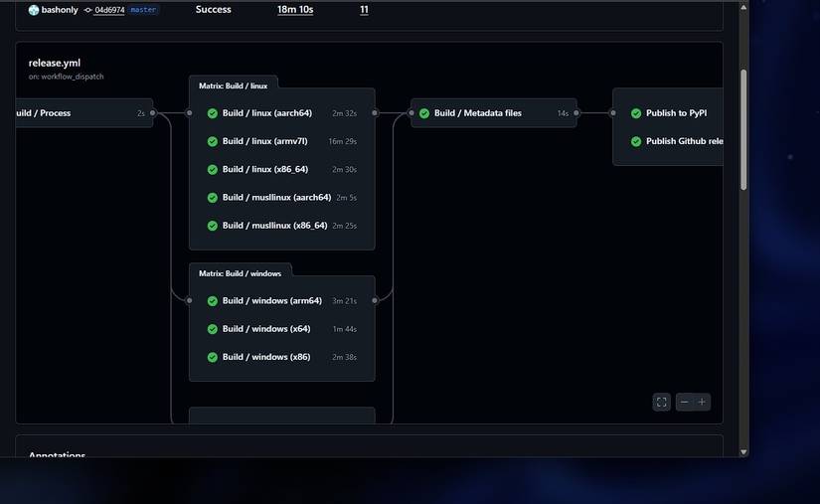The image size is (820, 504).
Task: Click the Matrix: Build / linux group header
Action: 234,85
